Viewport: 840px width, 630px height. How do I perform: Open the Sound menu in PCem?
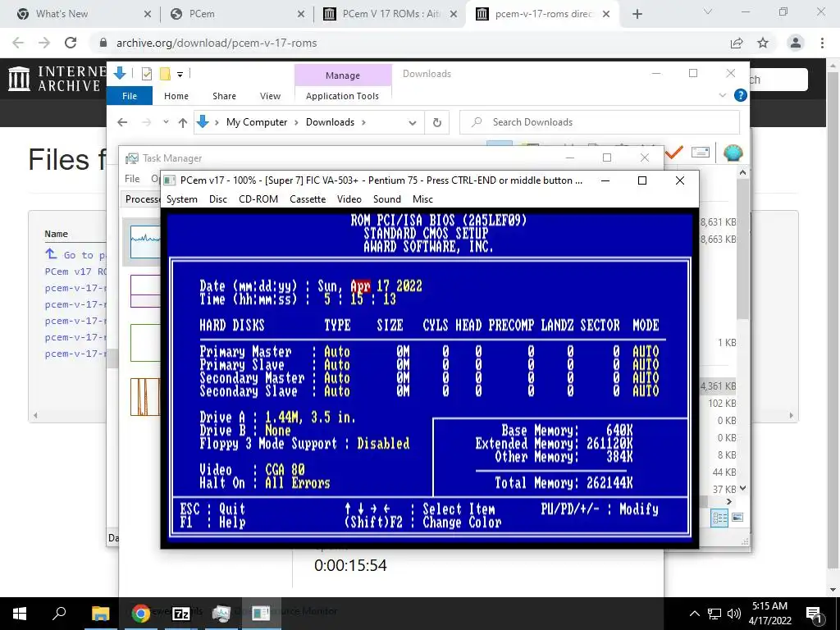(x=387, y=199)
